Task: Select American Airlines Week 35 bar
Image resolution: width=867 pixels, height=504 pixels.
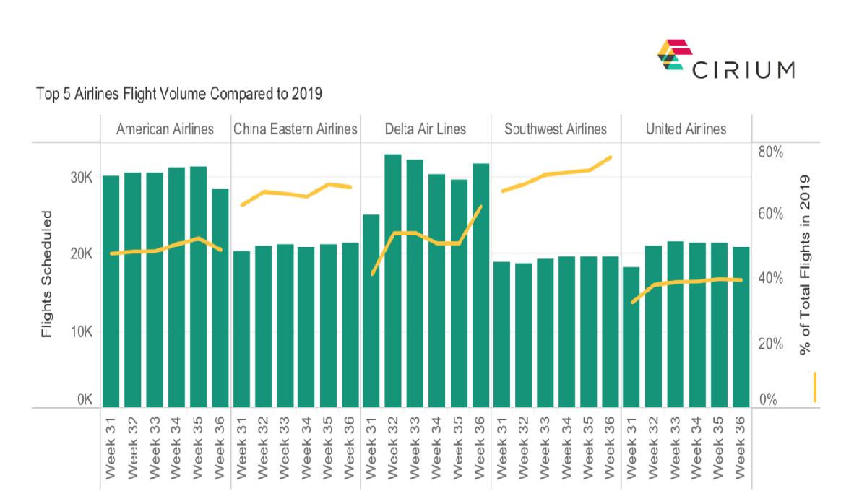Action: pos(198,287)
